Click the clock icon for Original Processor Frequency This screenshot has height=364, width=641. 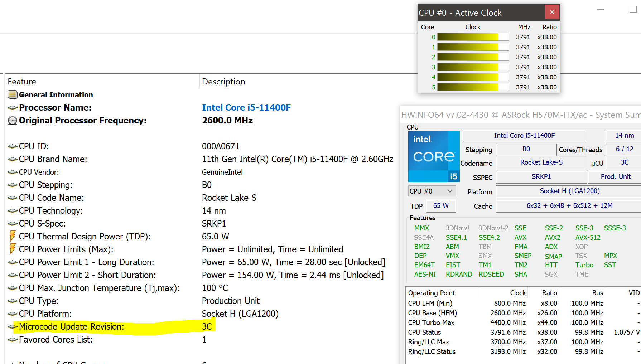(13, 120)
